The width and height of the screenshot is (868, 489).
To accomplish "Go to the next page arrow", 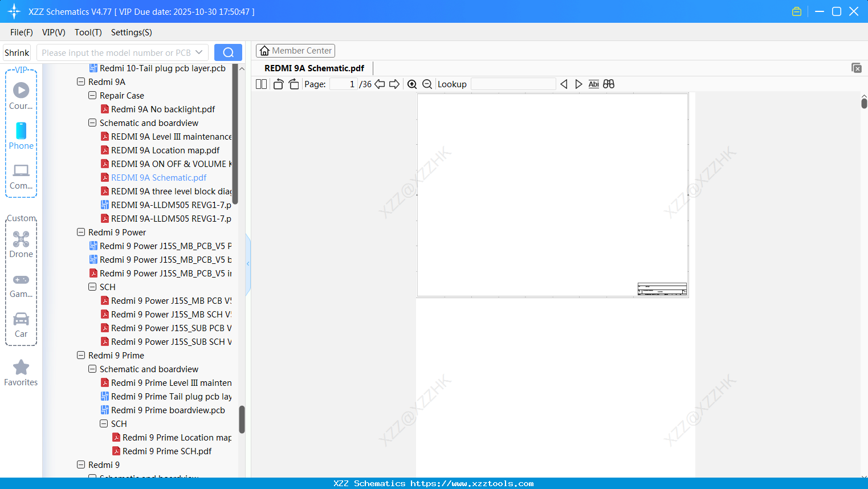I will click(x=394, y=84).
